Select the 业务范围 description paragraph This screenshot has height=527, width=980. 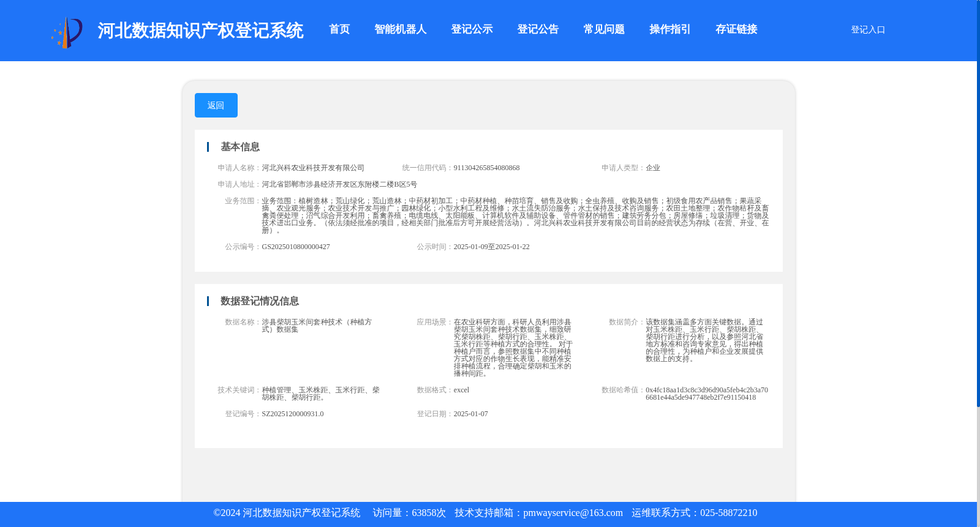(x=515, y=215)
